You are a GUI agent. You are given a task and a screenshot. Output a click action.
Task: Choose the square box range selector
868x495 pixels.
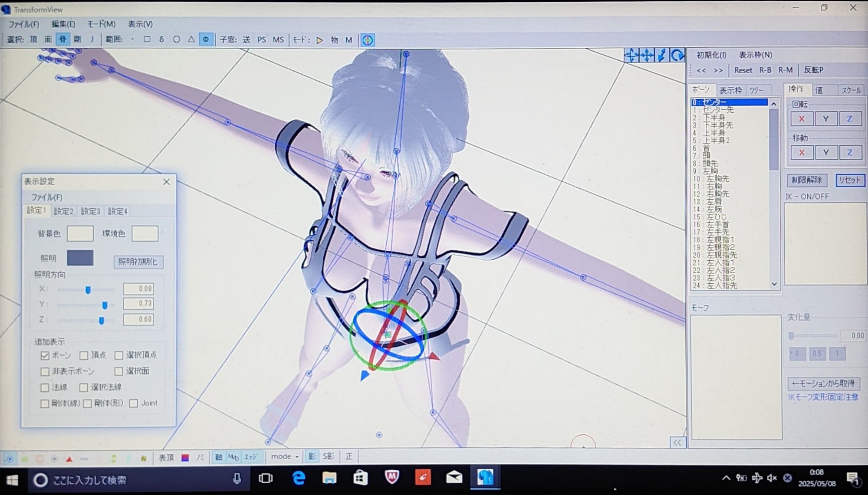(x=147, y=39)
